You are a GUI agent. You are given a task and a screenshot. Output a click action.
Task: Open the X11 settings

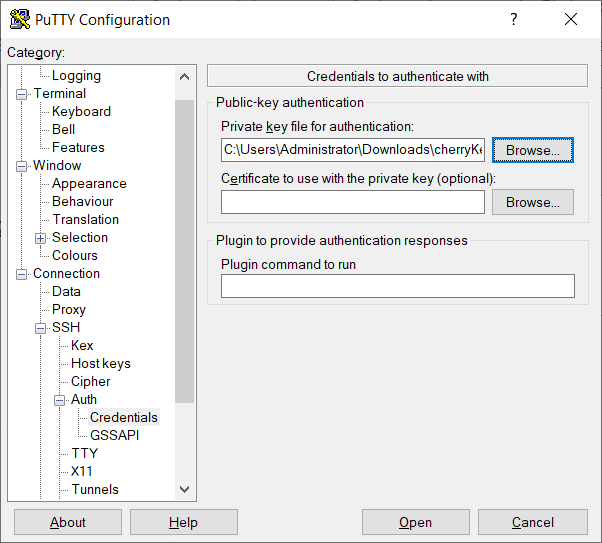click(81, 472)
